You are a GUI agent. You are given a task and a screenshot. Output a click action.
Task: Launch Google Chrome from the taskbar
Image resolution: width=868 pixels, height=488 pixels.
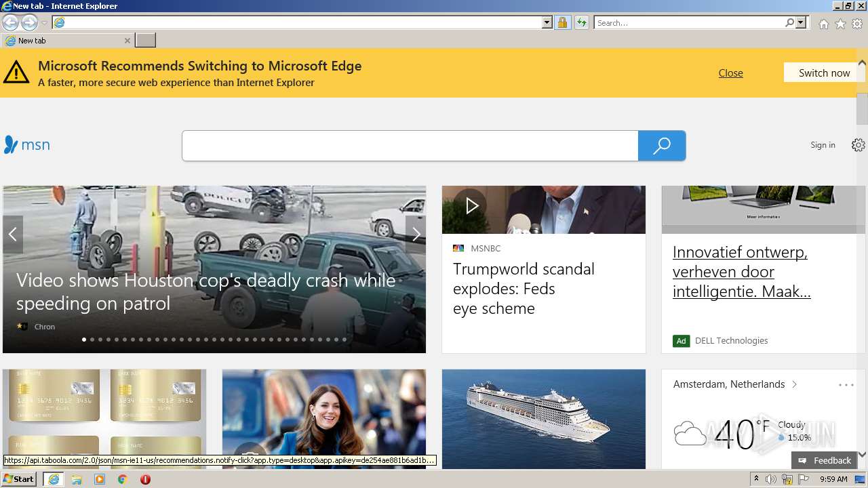[123, 479]
